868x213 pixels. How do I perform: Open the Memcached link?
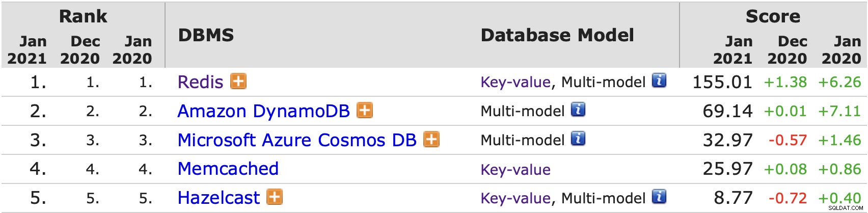click(228, 169)
